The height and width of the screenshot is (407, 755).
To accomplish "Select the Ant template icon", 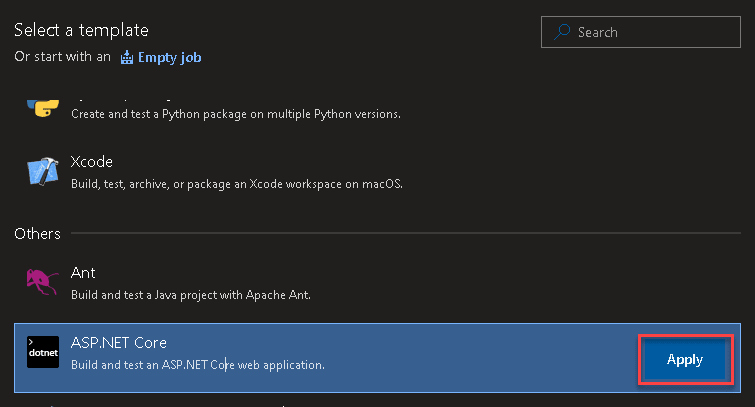I will pos(43,283).
